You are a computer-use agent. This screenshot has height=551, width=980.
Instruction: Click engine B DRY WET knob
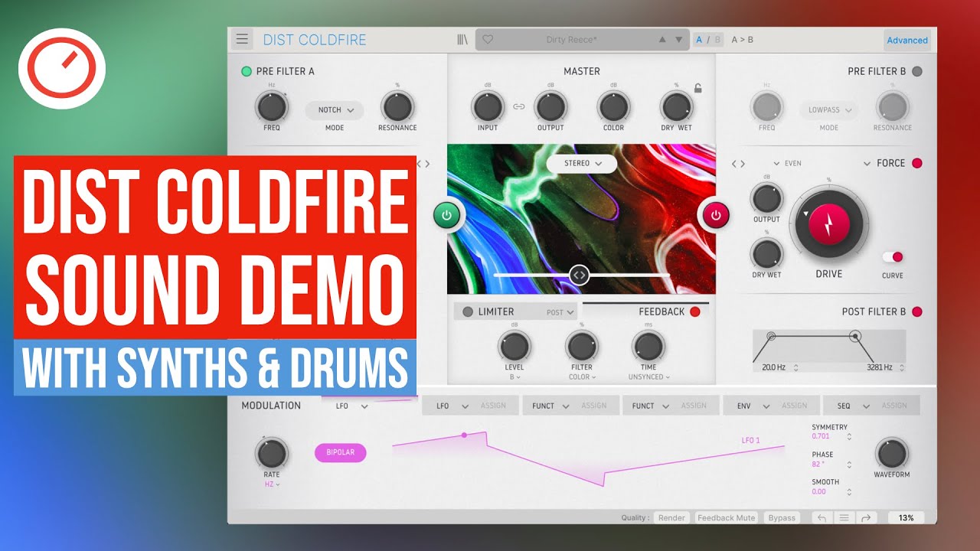pyautogui.click(x=766, y=253)
